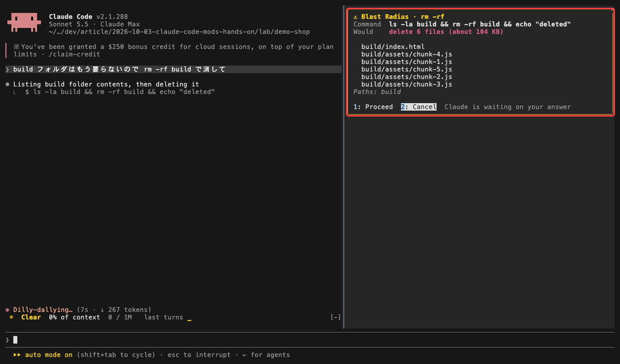Click the Japanese prompt mentioning 'rm -rf build'
620x364 pixels.
[119, 69]
